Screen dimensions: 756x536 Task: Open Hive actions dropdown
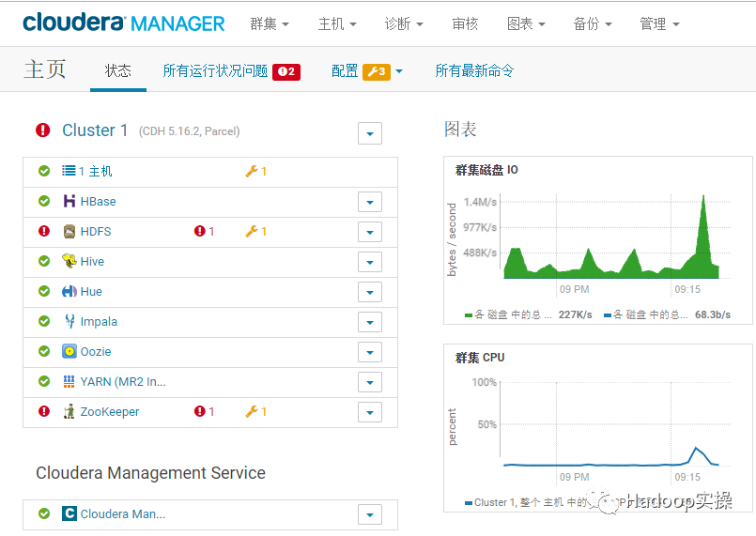370,262
